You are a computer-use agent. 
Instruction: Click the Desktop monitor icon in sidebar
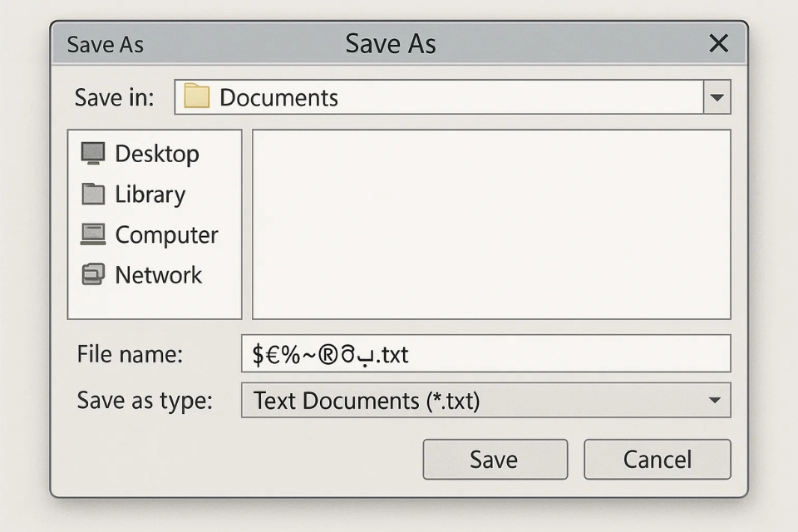[x=93, y=153]
